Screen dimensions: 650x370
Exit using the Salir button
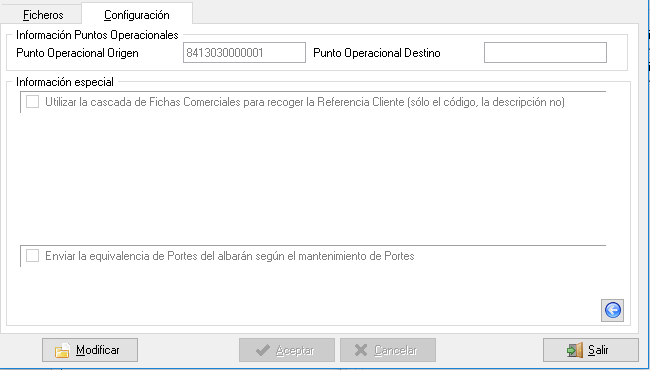[x=591, y=350]
